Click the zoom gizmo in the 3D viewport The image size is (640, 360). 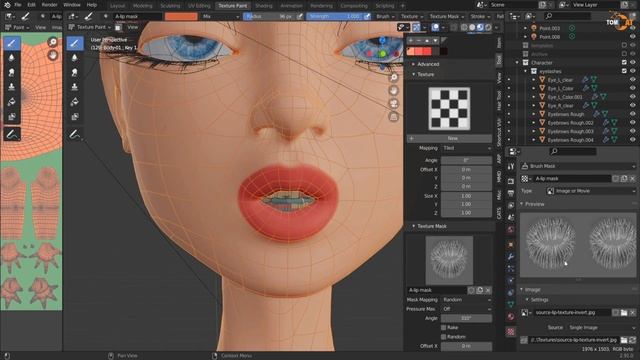[x=393, y=78]
